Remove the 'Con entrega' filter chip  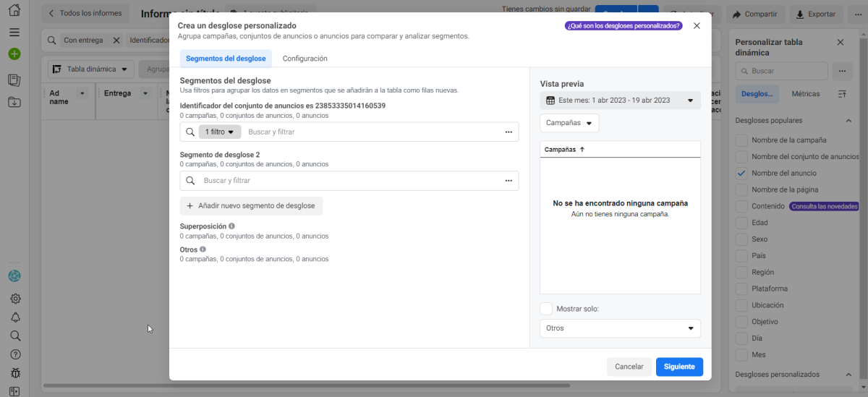tap(116, 40)
